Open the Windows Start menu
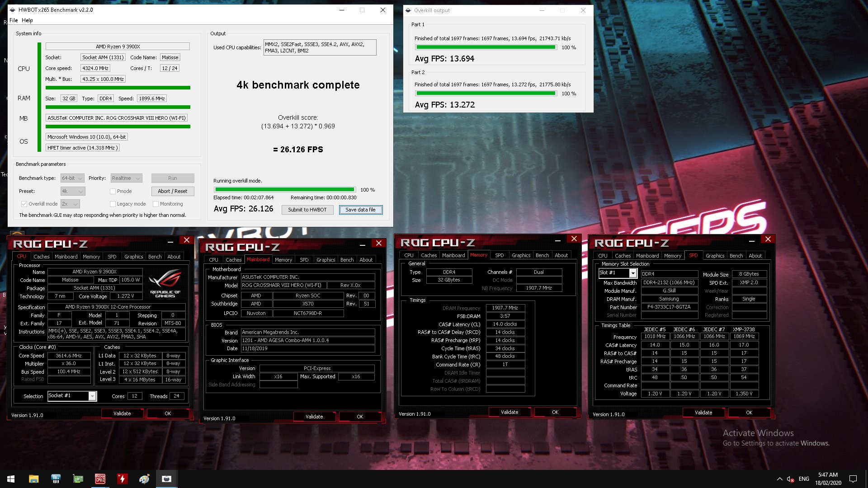Viewport: 868px width, 488px height. pyautogui.click(x=11, y=479)
